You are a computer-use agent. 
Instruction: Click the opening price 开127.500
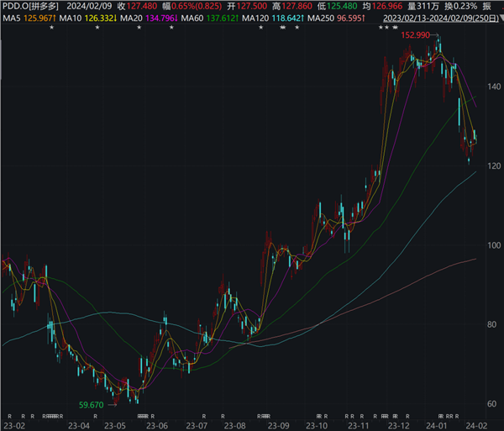coord(247,6)
